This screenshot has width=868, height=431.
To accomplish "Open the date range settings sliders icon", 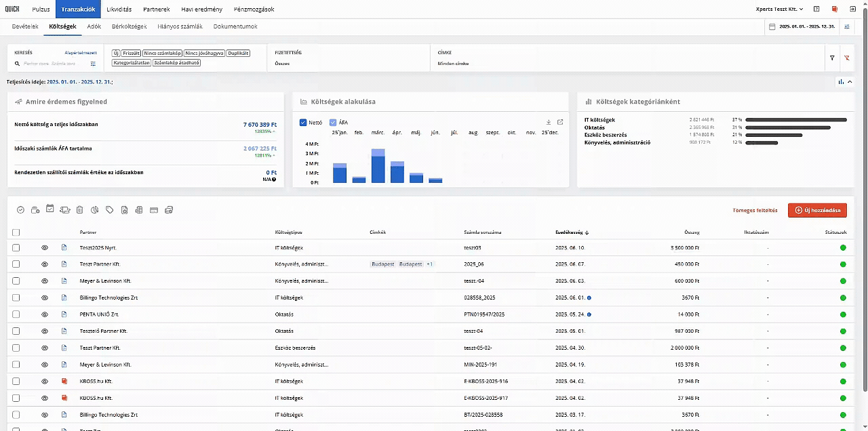I will tap(847, 26).
